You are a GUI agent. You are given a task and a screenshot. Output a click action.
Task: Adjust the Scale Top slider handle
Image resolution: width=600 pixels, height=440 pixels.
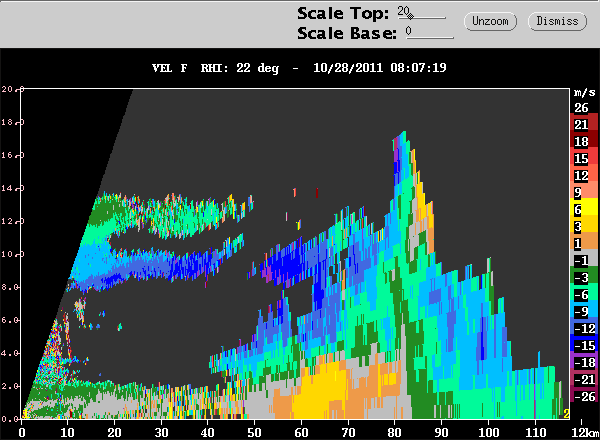point(410,16)
